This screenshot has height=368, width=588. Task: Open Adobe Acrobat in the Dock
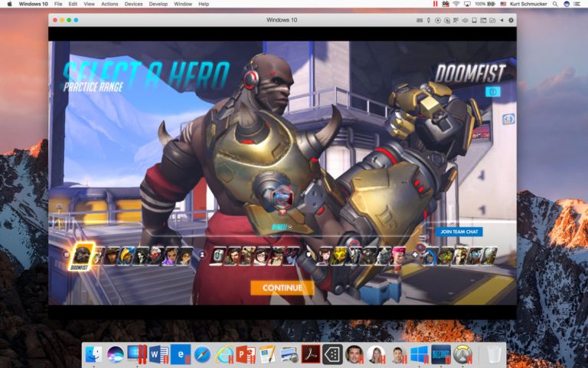311,354
